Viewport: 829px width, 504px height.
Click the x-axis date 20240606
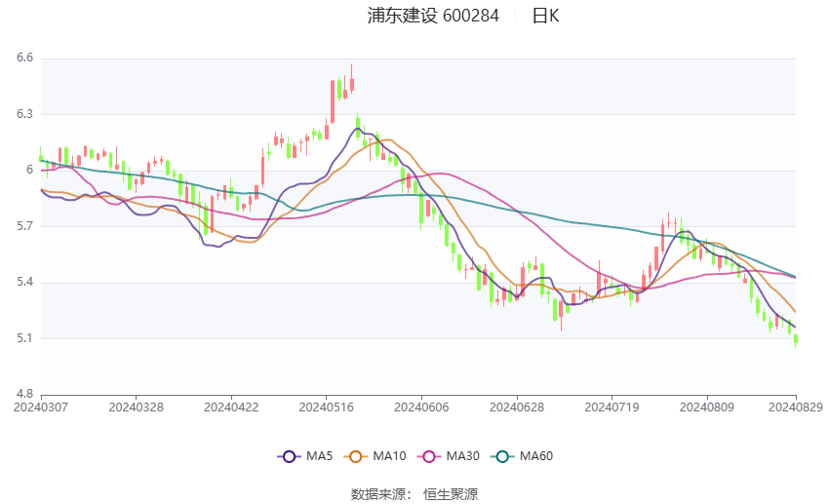tap(421, 407)
